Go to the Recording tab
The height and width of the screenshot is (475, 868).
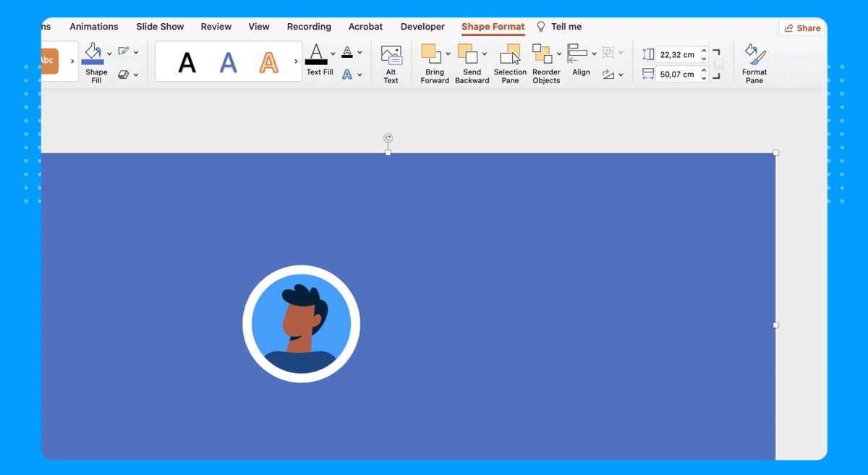click(309, 27)
